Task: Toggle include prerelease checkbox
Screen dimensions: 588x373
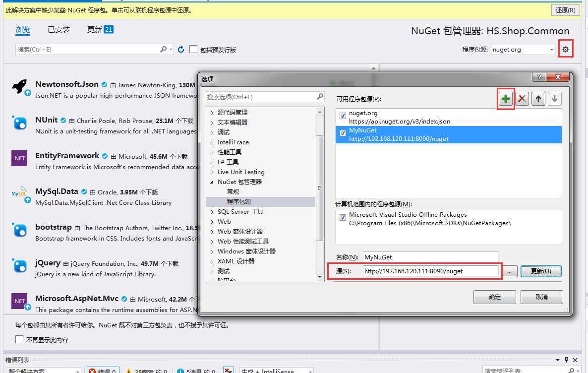Action: coord(193,49)
